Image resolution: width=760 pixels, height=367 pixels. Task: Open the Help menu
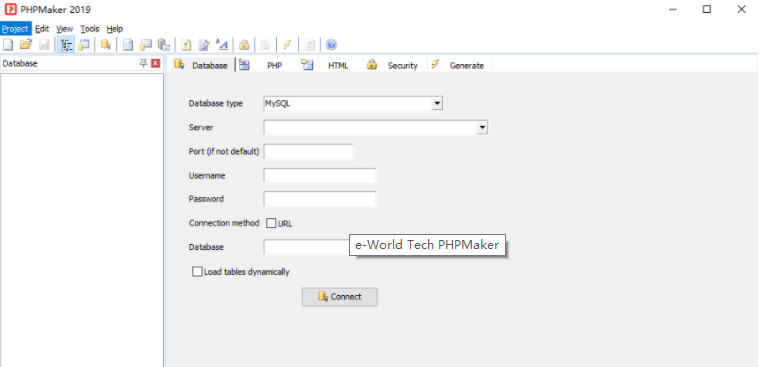click(115, 29)
